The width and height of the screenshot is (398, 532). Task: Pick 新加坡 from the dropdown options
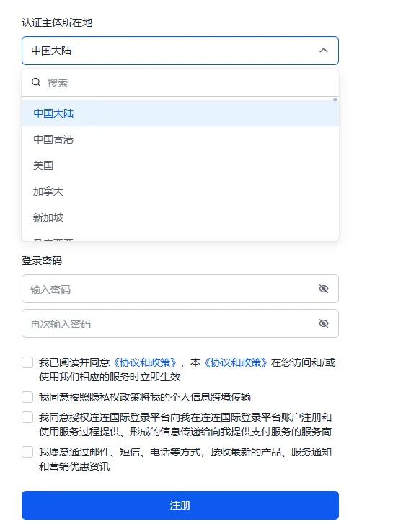[180, 217]
